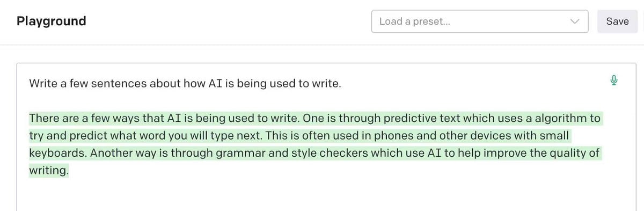Click the Save button

617,21
